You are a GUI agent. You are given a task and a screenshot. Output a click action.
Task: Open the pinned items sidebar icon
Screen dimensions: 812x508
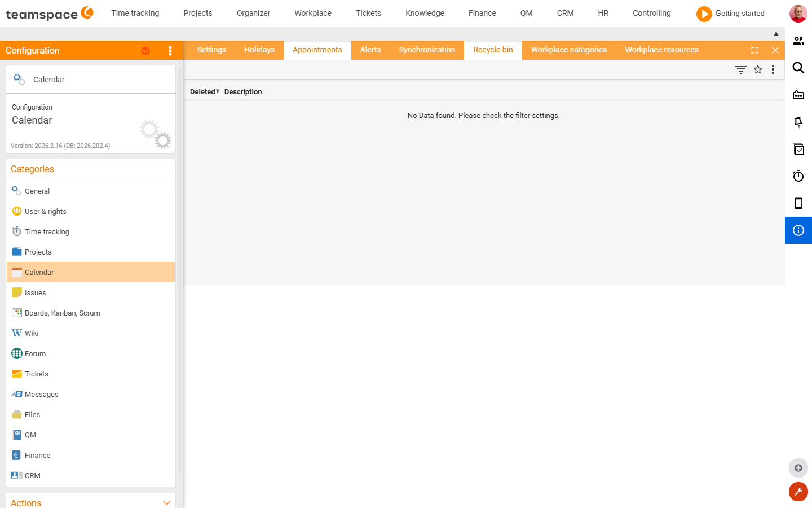pos(798,122)
